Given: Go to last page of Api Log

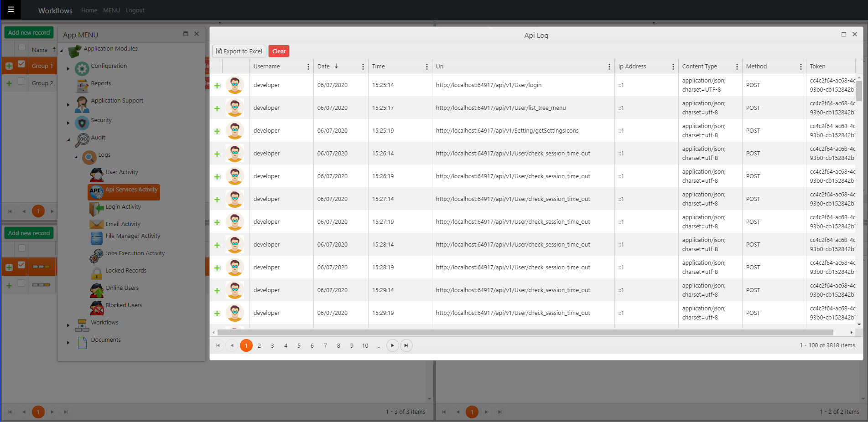Looking at the screenshot, I should pyautogui.click(x=406, y=345).
